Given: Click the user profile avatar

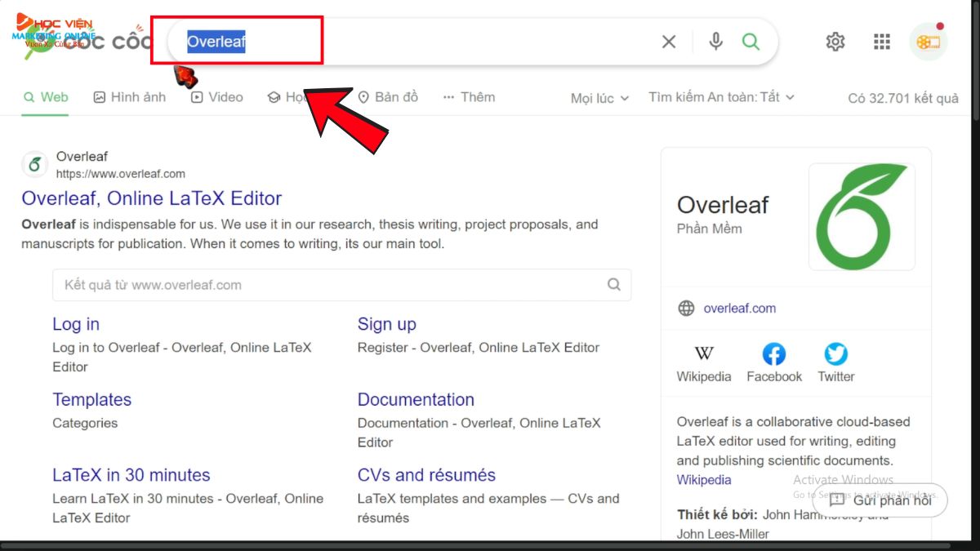Looking at the screenshot, I should 928,42.
